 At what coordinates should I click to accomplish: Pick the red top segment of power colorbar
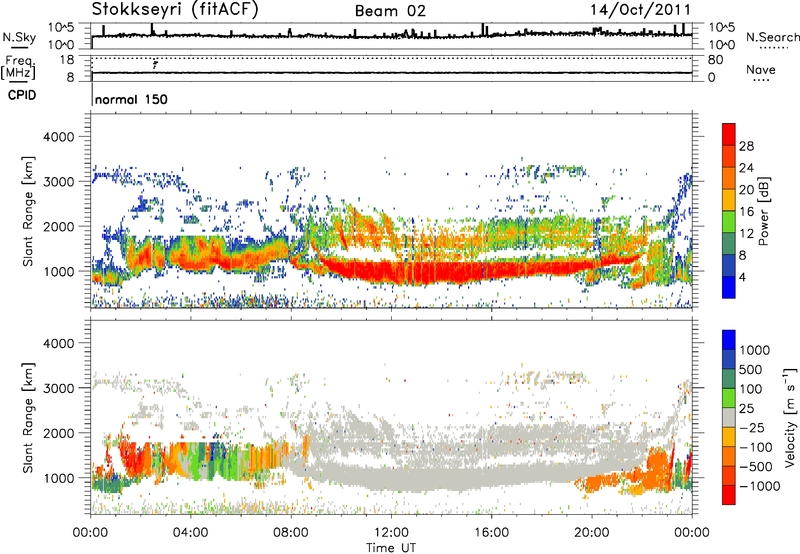pos(729,135)
